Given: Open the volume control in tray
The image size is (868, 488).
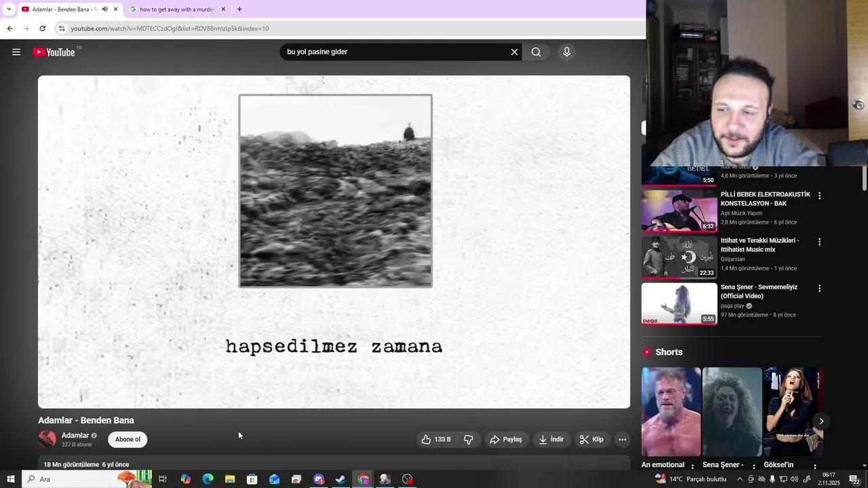Looking at the screenshot, I should (795, 479).
